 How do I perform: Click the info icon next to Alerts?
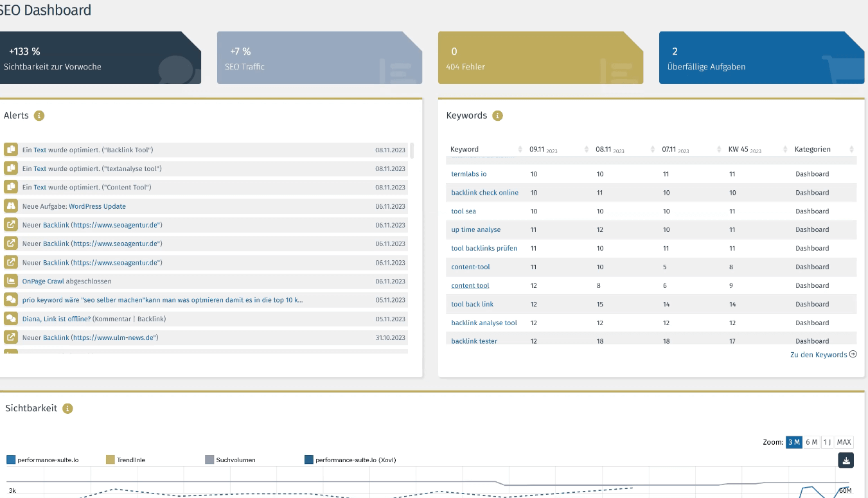click(x=39, y=116)
